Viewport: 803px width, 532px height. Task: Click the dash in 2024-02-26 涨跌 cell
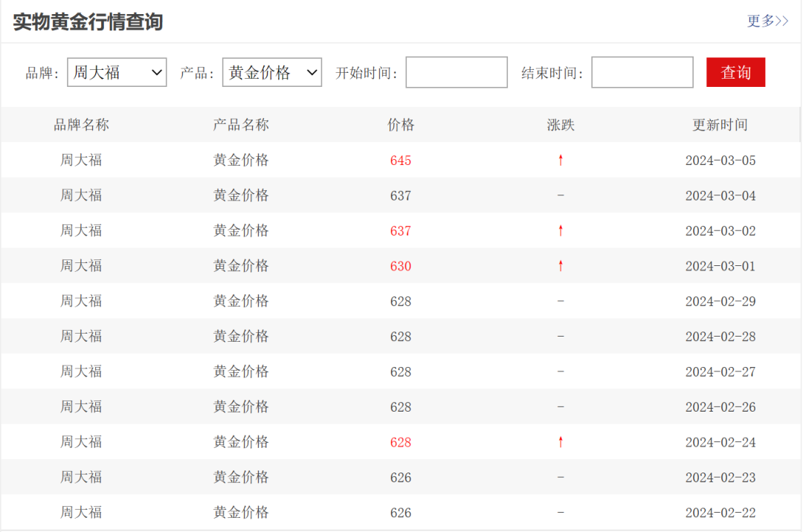[x=561, y=407]
